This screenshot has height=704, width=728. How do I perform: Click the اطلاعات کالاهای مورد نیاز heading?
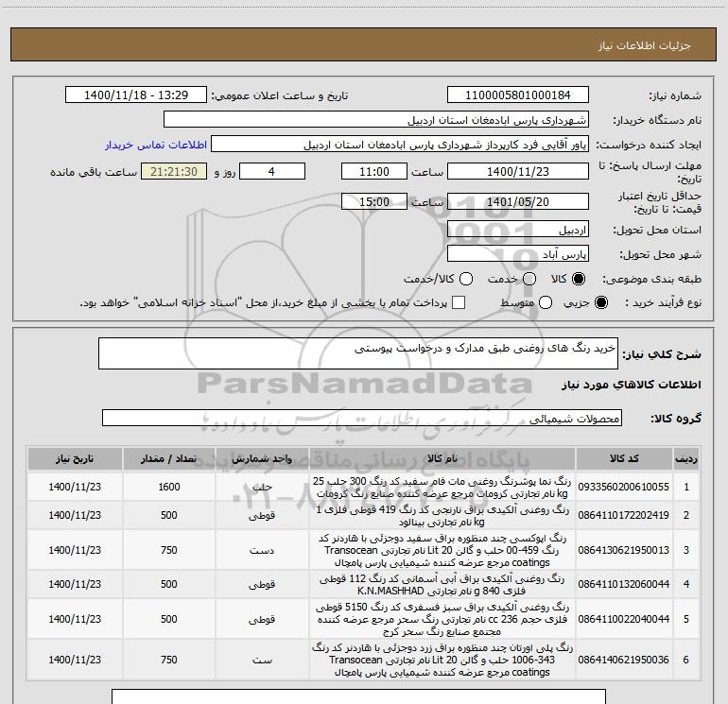(631, 385)
